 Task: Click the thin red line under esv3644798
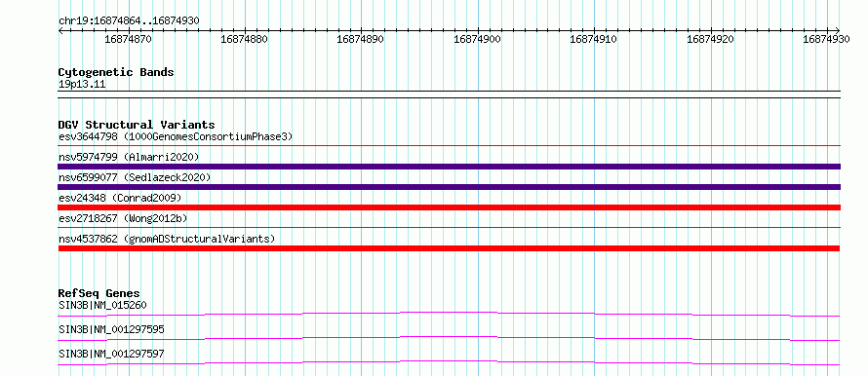[449, 145]
